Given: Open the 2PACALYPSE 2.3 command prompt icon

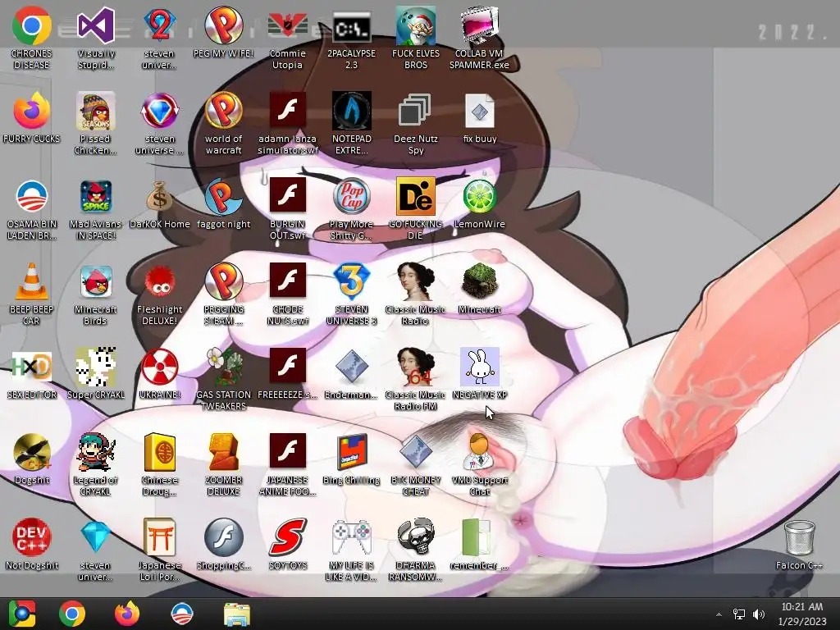Looking at the screenshot, I should [351, 25].
